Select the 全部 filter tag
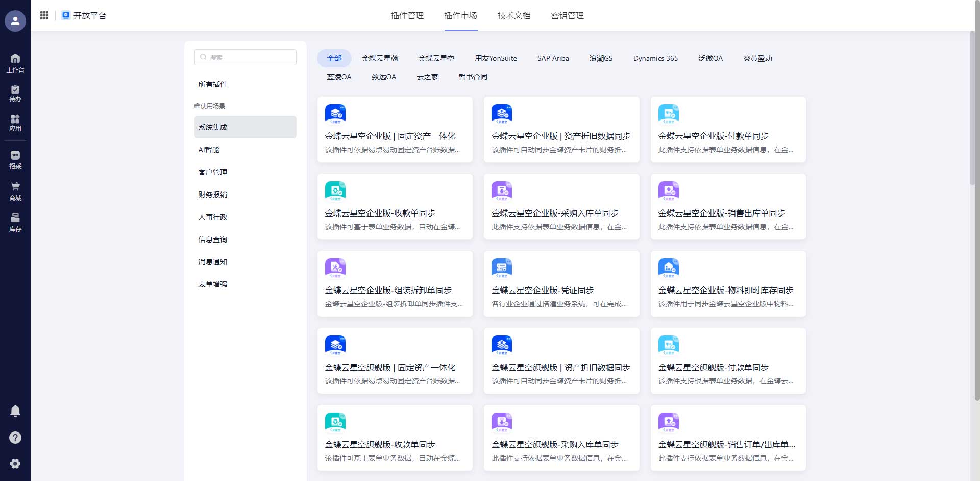This screenshot has width=980, height=481. 334,58
